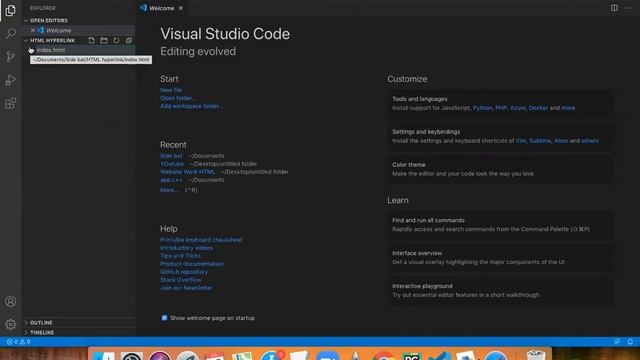Viewport: 640px width, 360px height.
Task: Open Introductory videos link
Action: click(186, 248)
